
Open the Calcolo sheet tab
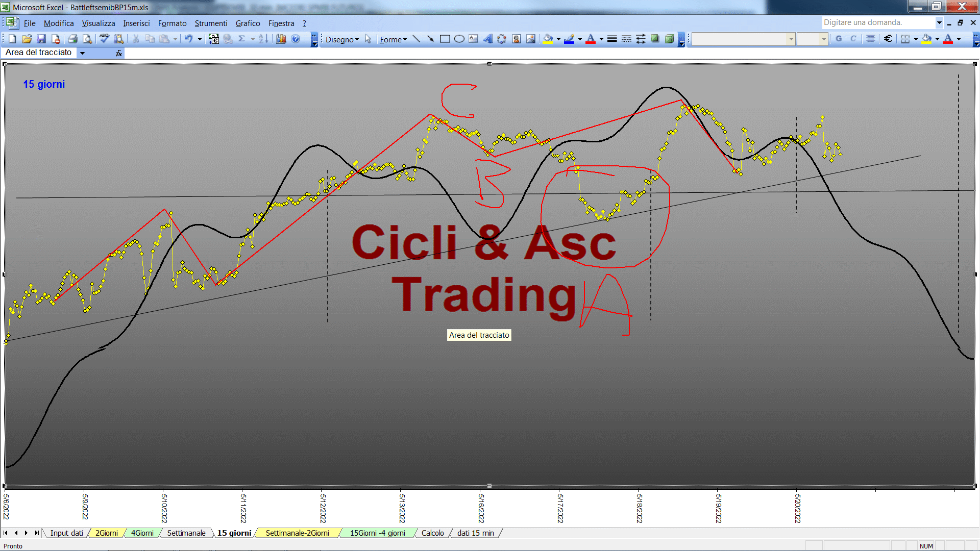[433, 533]
